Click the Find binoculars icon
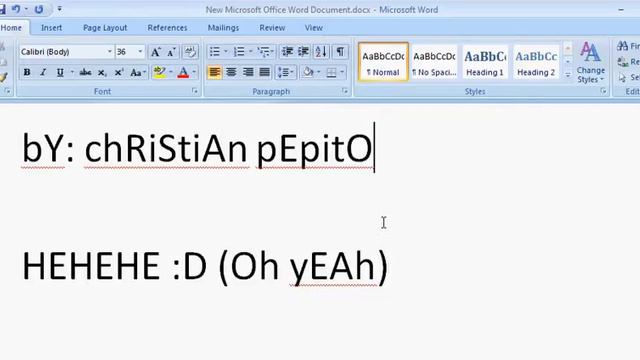This screenshot has width=640, height=360. [x=622, y=46]
